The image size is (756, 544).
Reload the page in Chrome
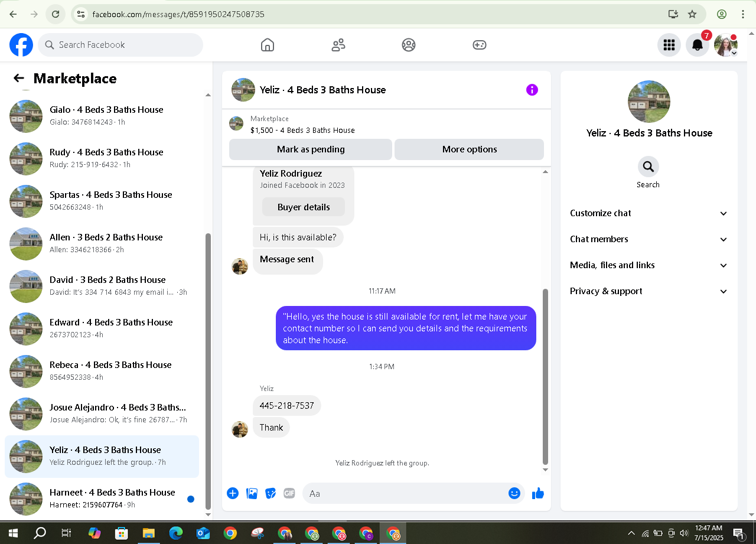[56, 14]
